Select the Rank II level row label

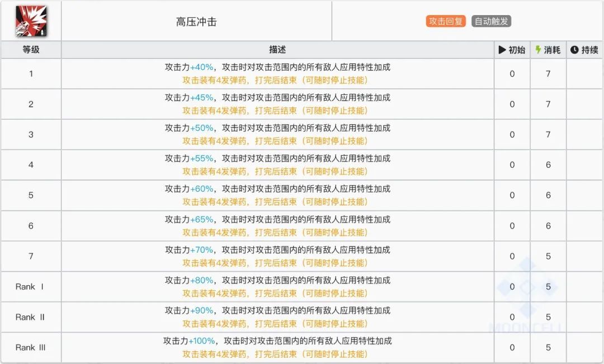pos(31,317)
